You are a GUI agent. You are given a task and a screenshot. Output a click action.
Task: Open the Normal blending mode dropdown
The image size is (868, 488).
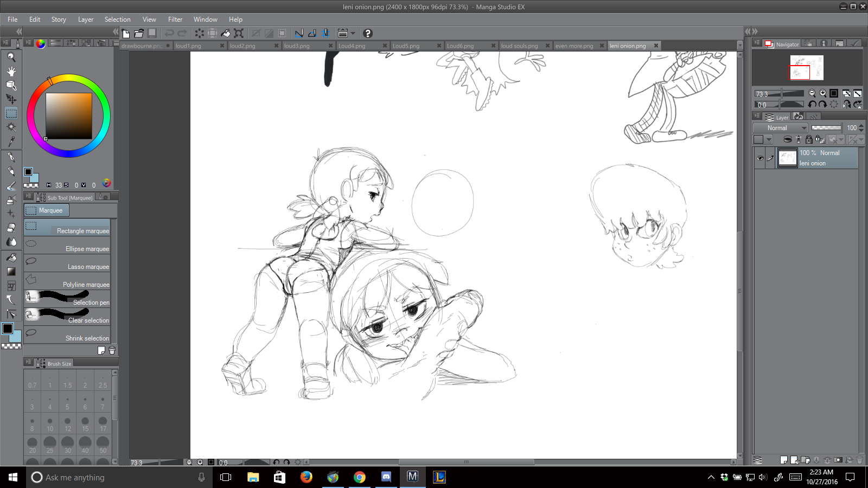781,128
